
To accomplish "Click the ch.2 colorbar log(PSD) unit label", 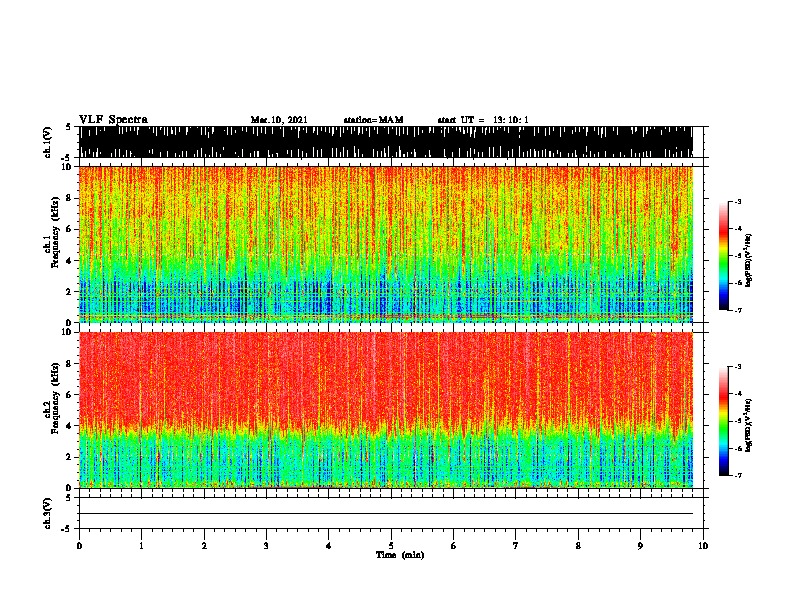I will point(748,425).
